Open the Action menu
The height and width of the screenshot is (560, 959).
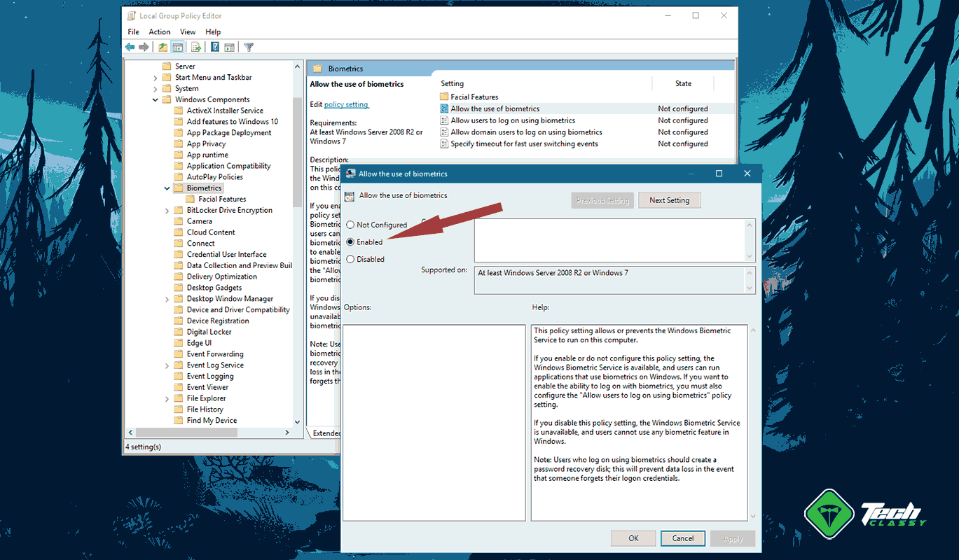160,31
